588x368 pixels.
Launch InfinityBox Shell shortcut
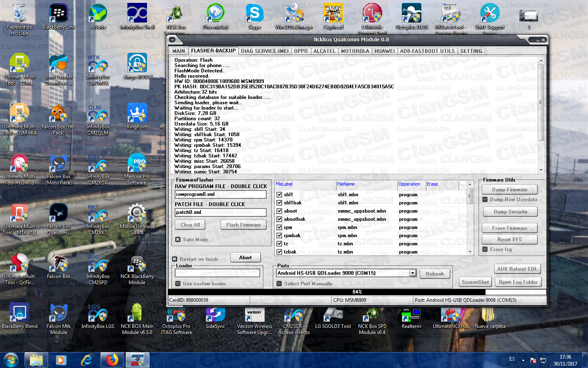[x=137, y=17]
